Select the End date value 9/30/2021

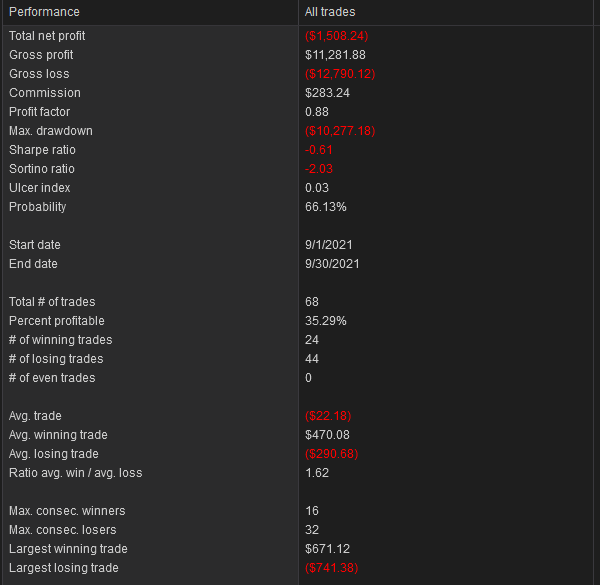332,264
